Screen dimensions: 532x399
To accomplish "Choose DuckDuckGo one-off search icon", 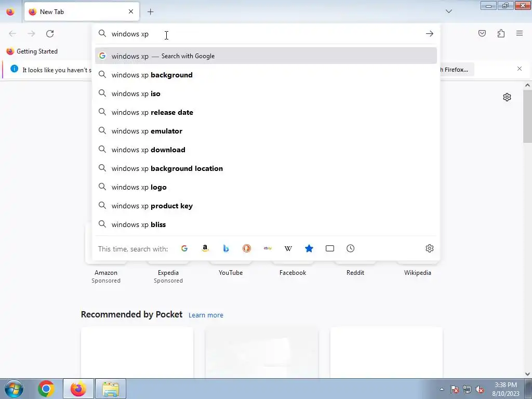I will (x=247, y=248).
